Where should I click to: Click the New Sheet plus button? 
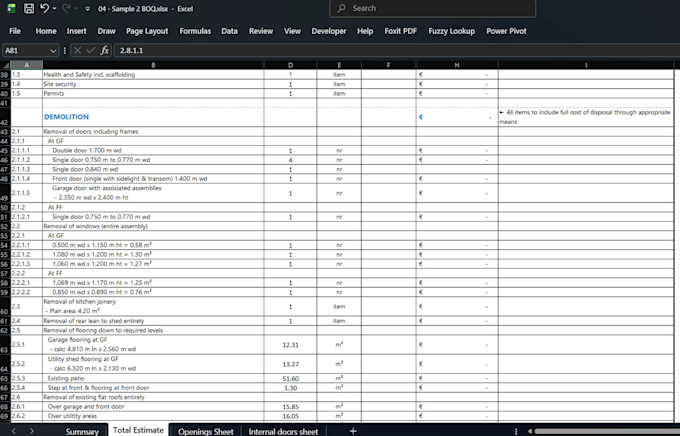[353, 431]
